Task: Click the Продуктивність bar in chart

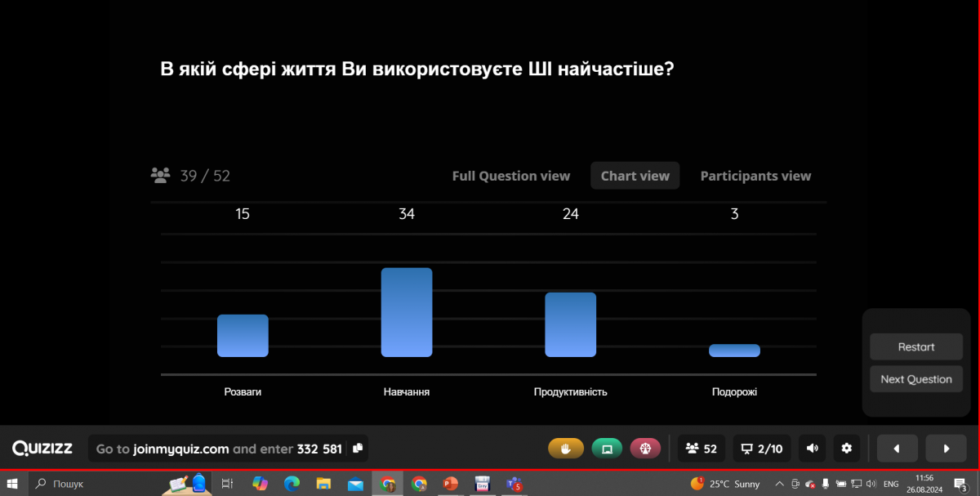Action: [x=570, y=324]
